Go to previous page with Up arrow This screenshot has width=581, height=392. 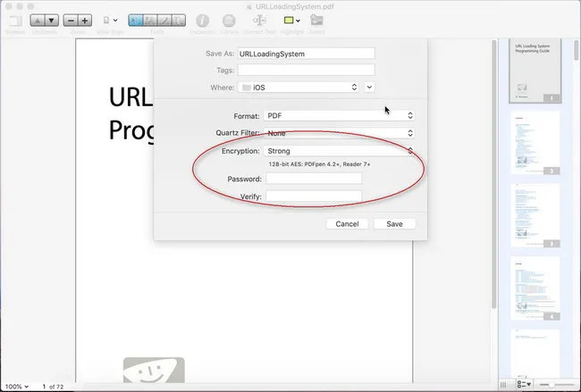click(36, 20)
